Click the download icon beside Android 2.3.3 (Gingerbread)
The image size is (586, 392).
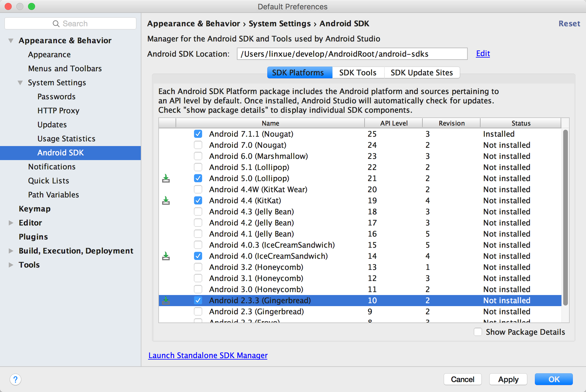tap(166, 300)
